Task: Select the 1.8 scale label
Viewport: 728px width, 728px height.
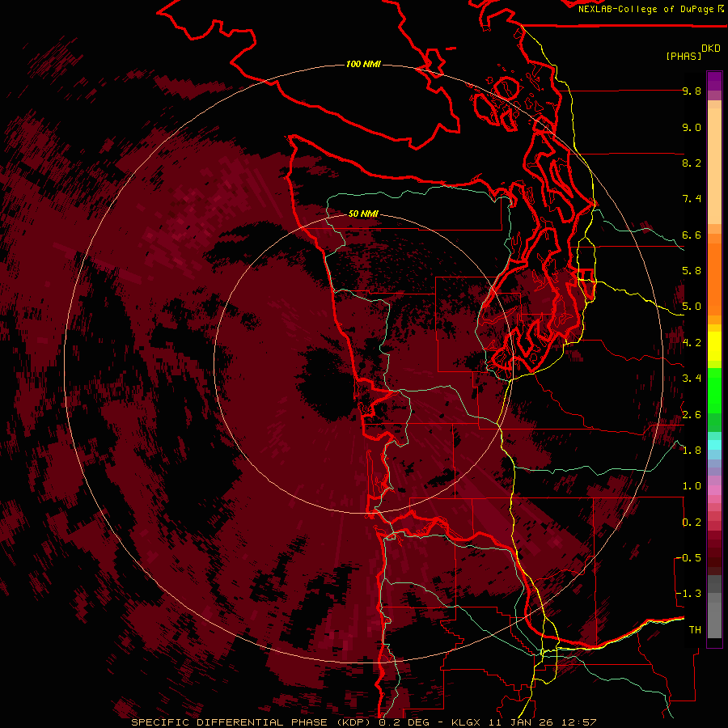Action: point(692,451)
